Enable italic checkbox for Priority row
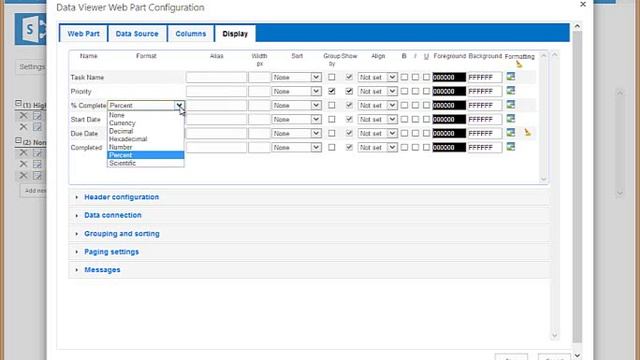 pyautogui.click(x=415, y=91)
